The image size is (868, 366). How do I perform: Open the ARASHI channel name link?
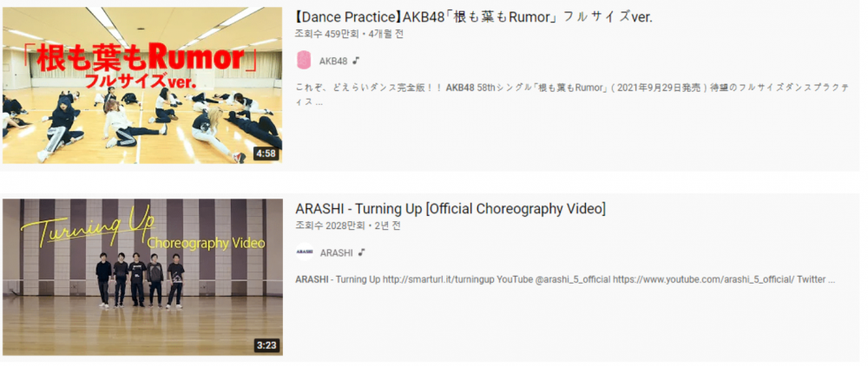[336, 252]
